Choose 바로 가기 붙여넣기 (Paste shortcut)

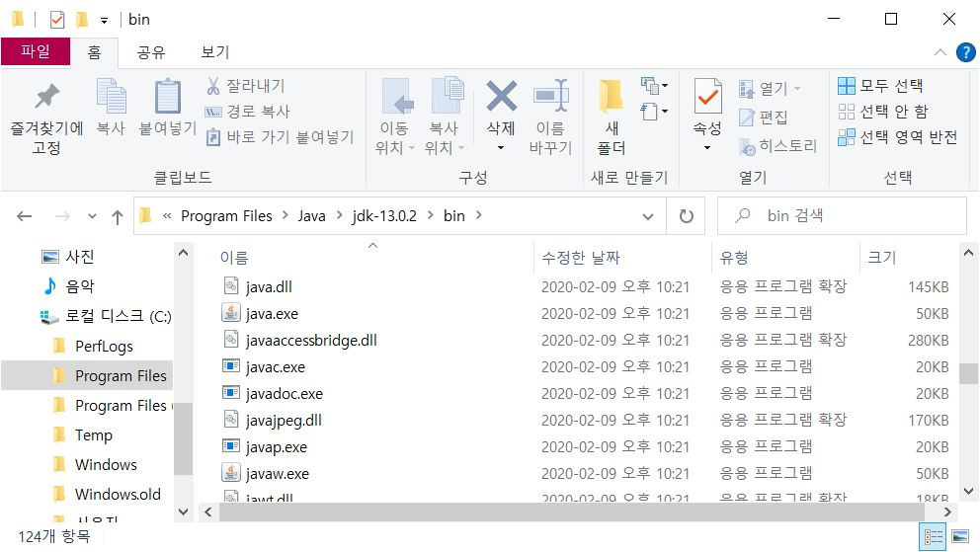coord(281,136)
